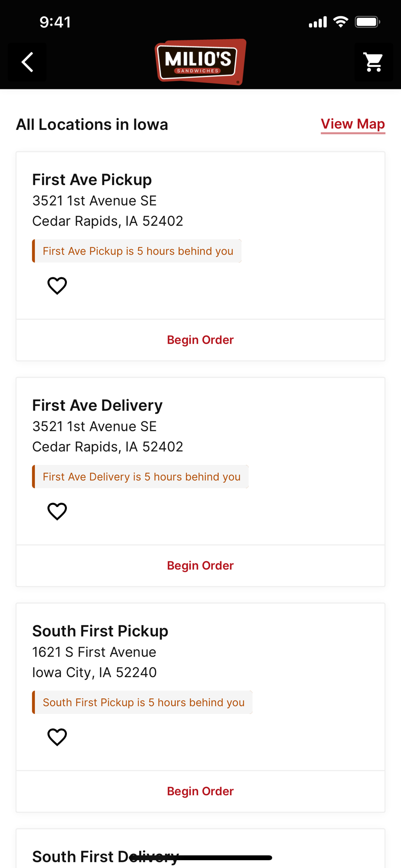Begin Order at First Ave Pickup
401x868 pixels.
pyautogui.click(x=200, y=340)
